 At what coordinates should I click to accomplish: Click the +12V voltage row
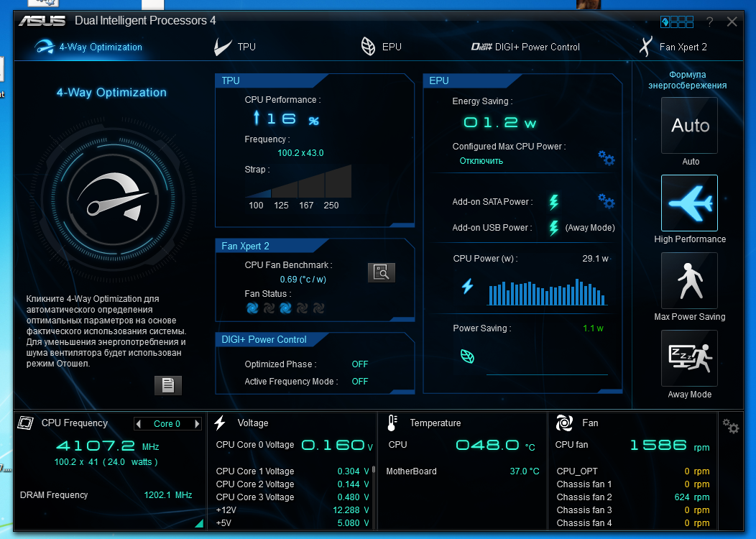coord(292,510)
